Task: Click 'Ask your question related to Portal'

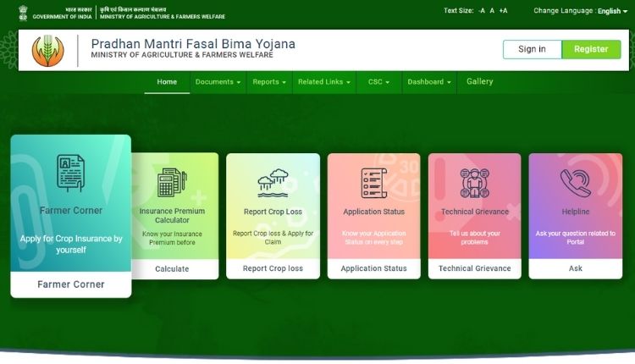Action: pos(576,238)
